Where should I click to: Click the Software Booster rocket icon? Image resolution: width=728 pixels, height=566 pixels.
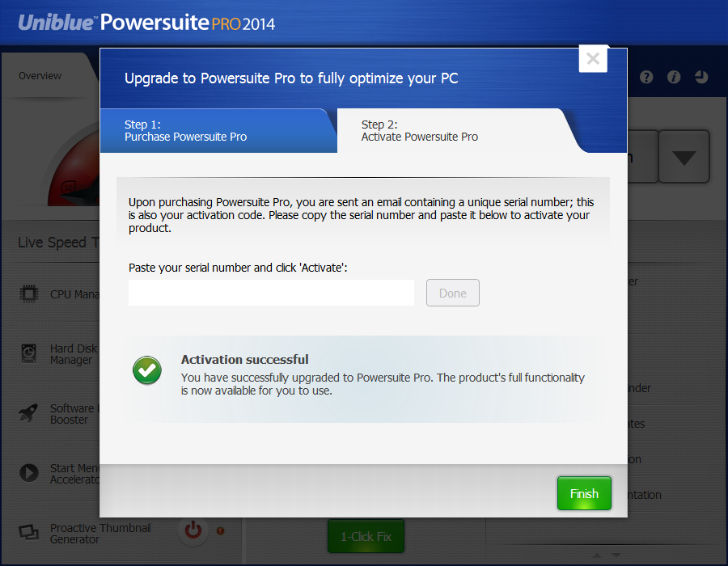click(x=28, y=413)
